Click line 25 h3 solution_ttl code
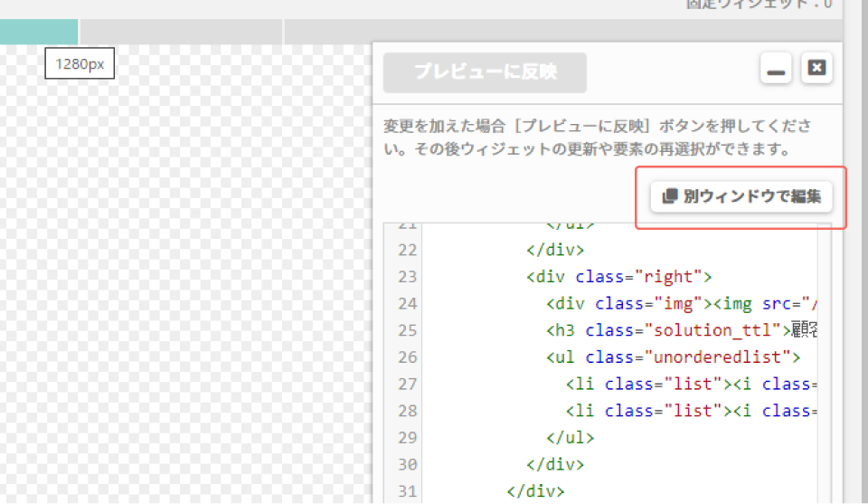 click(682, 330)
